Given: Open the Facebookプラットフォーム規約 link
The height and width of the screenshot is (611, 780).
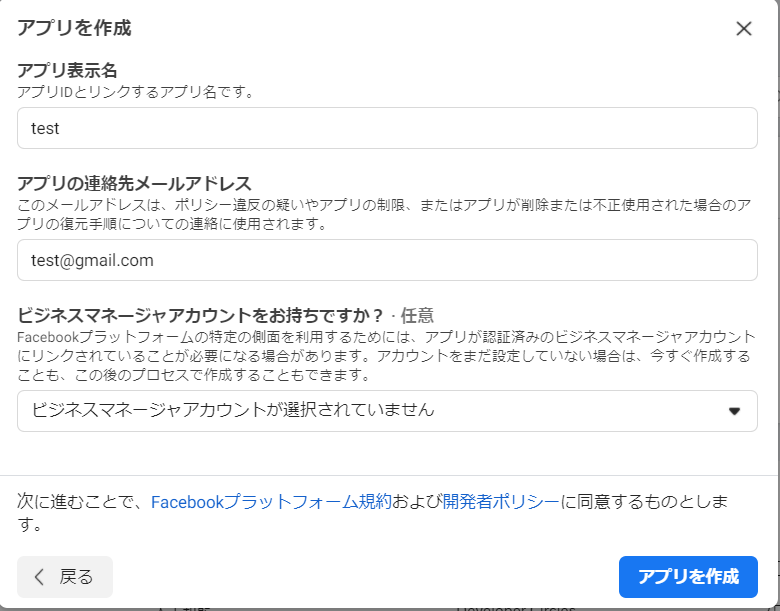Looking at the screenshot, I should click(271, 502).
